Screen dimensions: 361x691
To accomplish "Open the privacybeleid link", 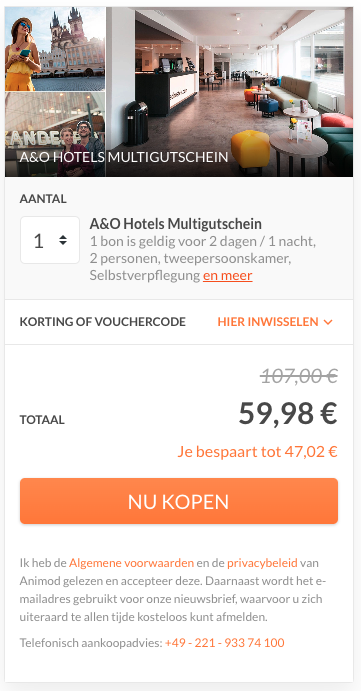I will 262,563.
